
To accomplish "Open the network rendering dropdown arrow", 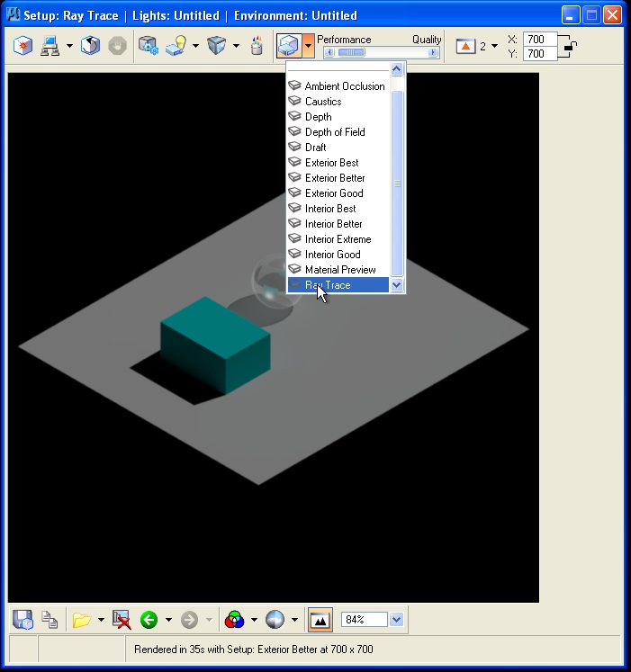I will (69, 46).
